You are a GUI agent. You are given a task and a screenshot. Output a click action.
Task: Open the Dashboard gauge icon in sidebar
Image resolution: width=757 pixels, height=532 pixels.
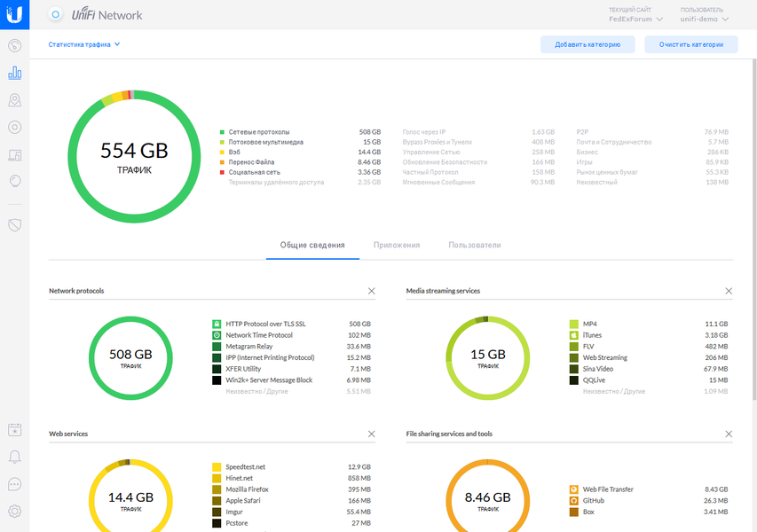point(14,46)
